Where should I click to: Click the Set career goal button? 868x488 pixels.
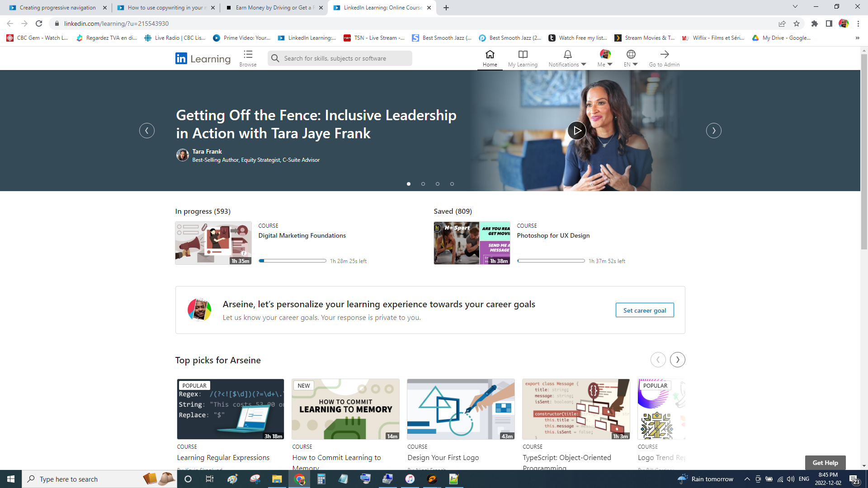(644, 310)
